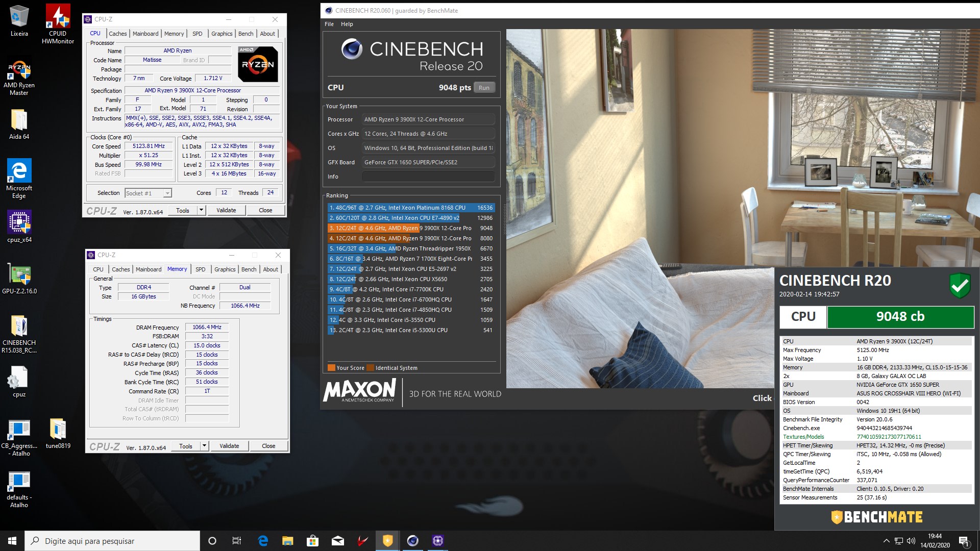980x551 pixels.
Task: Expand Tools dropdown arrow in bottom CPU-Z
Action: (205, 446)
